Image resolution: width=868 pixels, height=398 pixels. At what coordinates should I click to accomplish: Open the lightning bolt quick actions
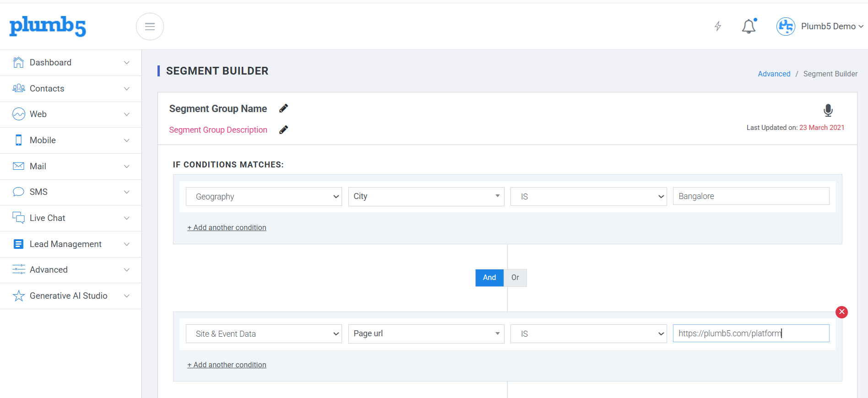click(x=718, y=26)
